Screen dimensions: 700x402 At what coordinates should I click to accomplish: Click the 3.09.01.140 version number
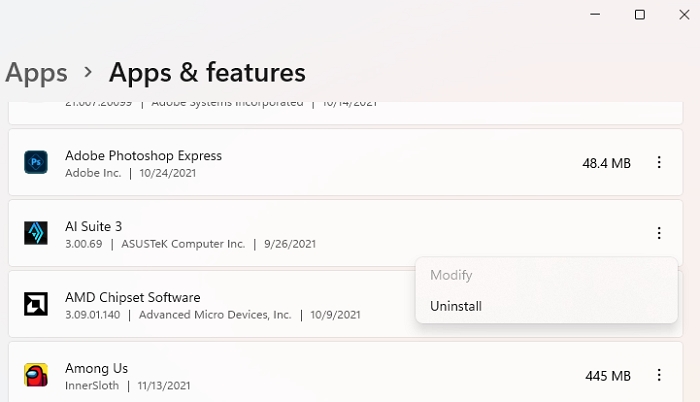click(92, 314)
